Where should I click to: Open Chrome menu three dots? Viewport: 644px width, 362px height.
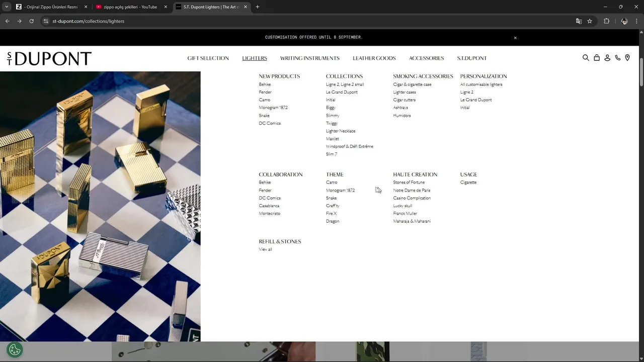pos(636,21)
